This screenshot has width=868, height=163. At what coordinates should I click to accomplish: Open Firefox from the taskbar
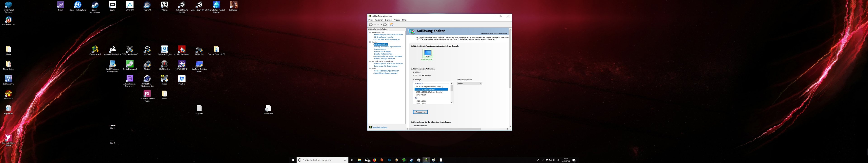[x=374, y=160]
